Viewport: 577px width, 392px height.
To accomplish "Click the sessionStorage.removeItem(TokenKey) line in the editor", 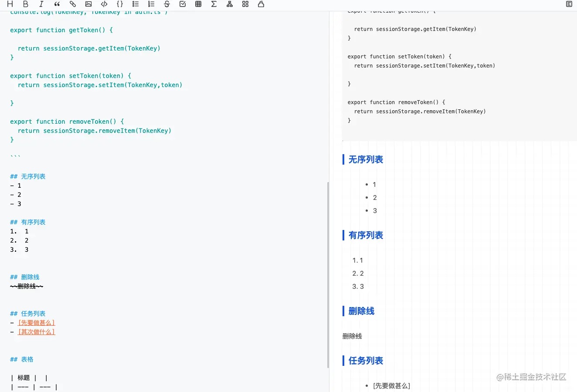I will pyautogui.click(x=95, y=131).
